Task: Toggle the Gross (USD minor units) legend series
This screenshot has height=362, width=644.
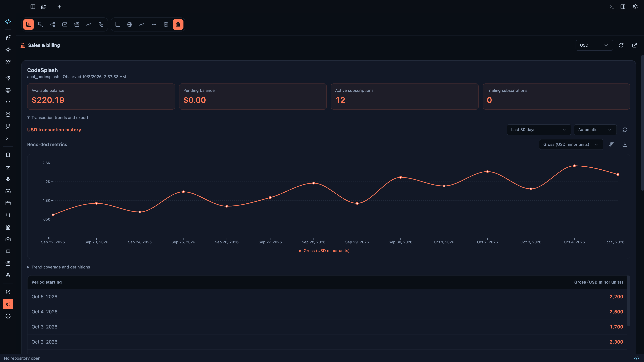Action: 324,251
